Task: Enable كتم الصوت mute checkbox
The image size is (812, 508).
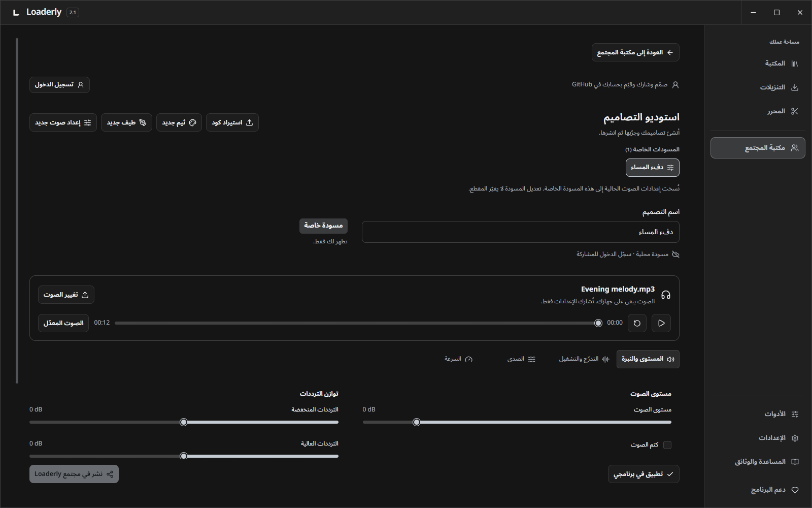Action: tap(667, 445)
